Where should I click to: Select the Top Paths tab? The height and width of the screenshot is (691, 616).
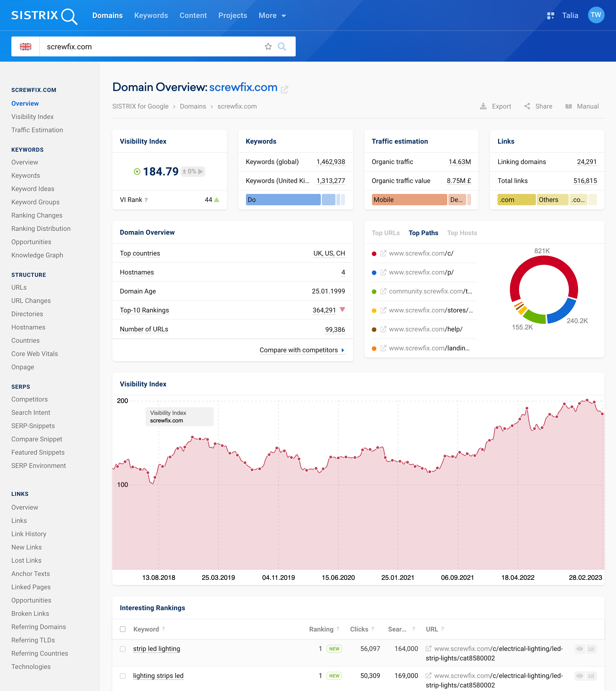point(423,233)
